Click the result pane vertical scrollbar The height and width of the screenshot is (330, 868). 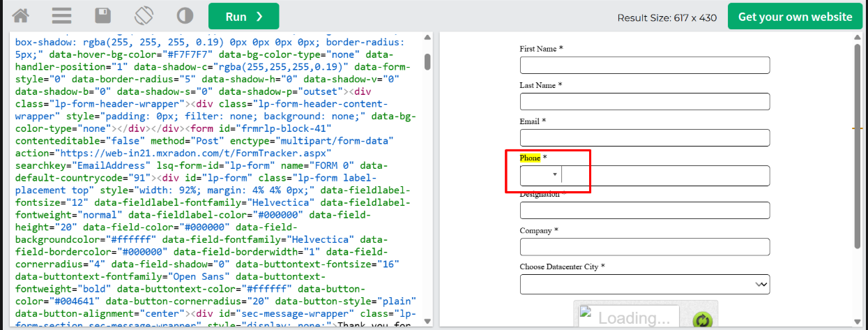858,145
